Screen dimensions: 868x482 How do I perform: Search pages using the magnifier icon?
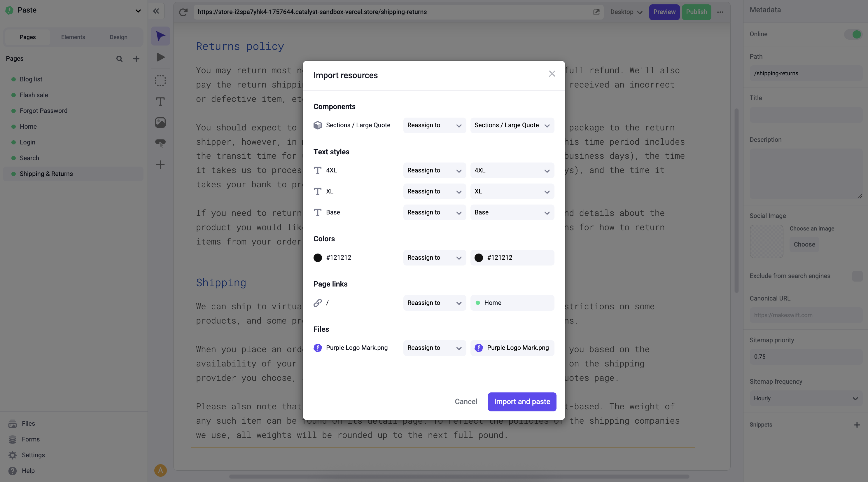coord(119,59)
